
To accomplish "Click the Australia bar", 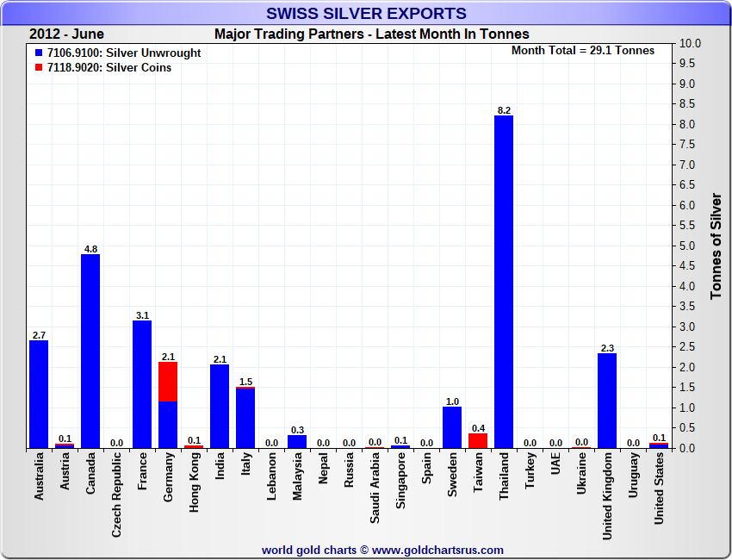I will pyautogui.click(x=39, y=395).
